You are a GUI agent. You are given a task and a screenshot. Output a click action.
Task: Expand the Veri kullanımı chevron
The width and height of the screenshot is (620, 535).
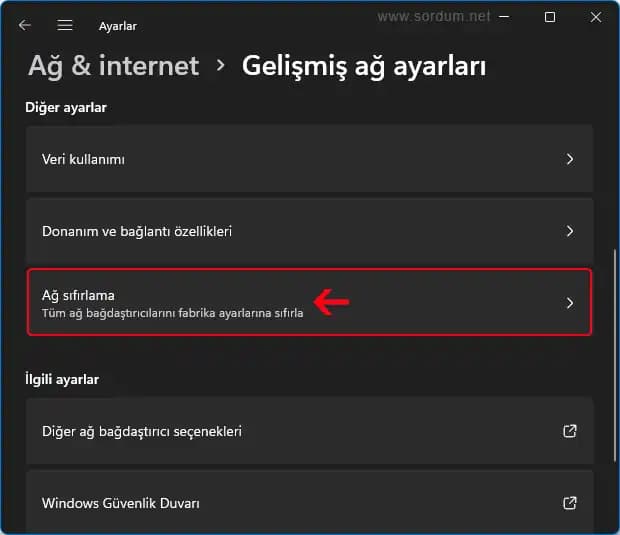tap(569, 159)
